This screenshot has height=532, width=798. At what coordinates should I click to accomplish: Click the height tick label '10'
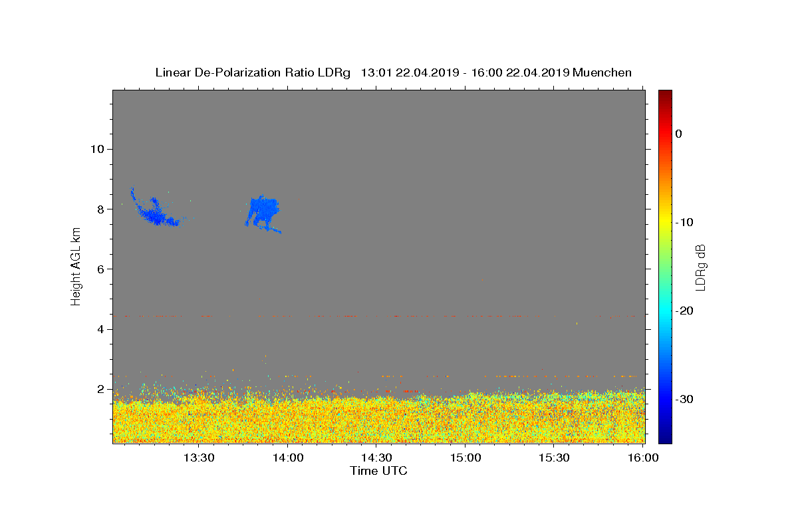(96, 149)
